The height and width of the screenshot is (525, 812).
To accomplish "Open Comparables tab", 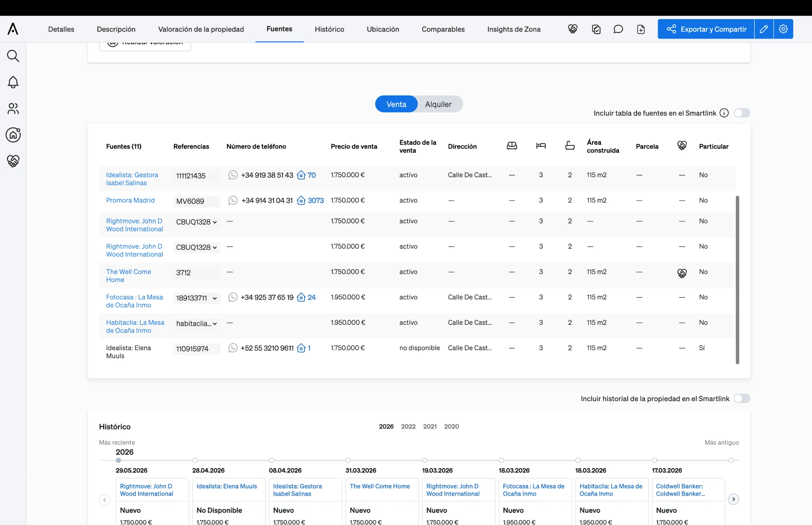I will (x=443, y=29).
